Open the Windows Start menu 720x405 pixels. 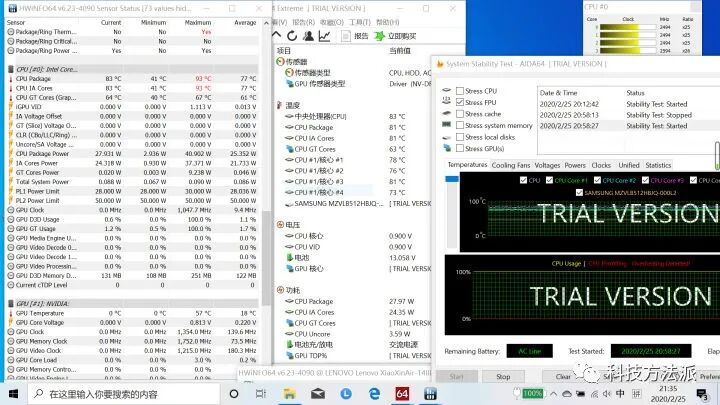[x=13, y=394]
